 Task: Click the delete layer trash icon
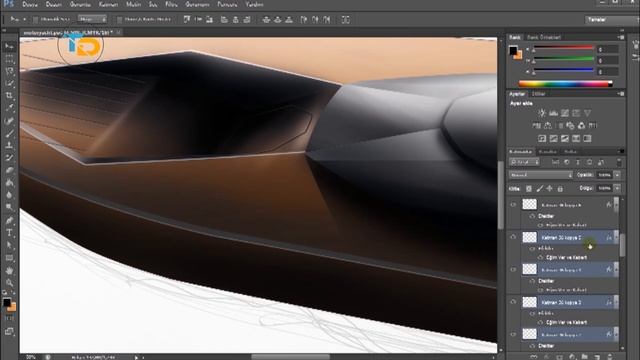pyautogui.click(x=609, y=357)
